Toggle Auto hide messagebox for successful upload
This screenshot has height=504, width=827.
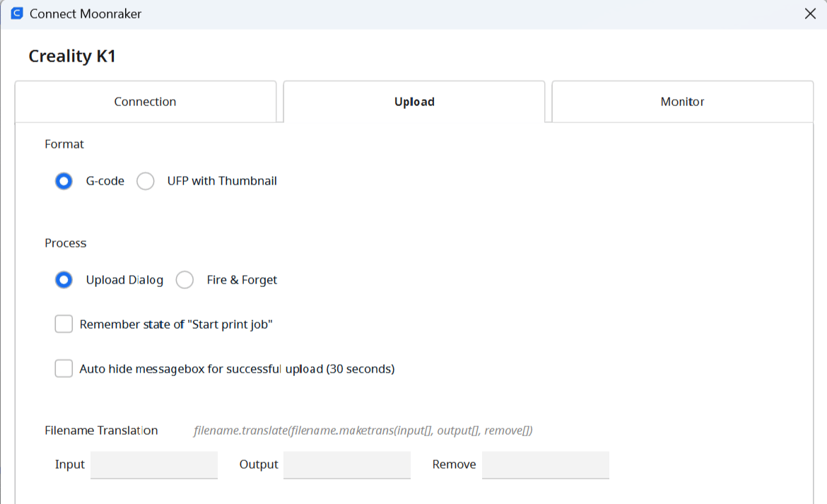click(64, 368)
